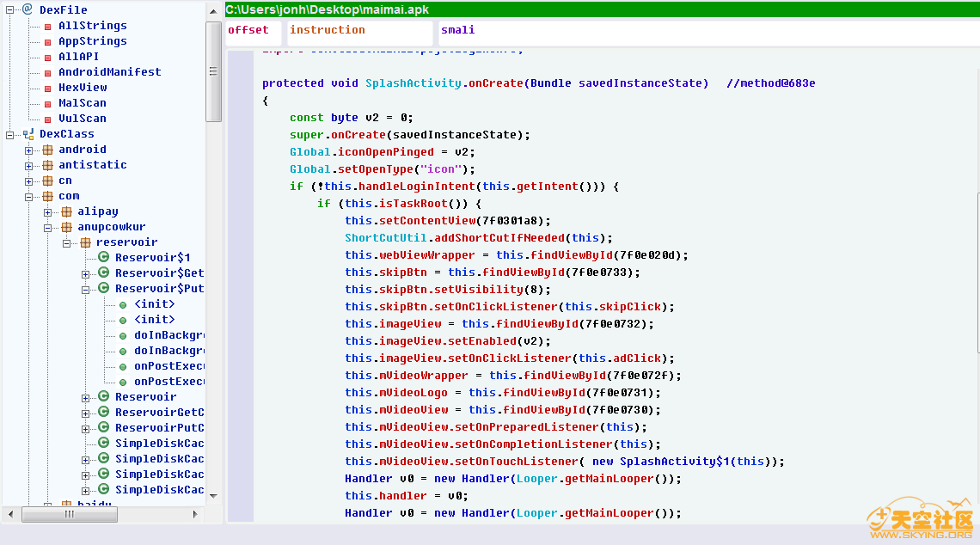Click the DexFile @ root icon
Viewport: 980px width, 545px height.
tap(27, 9)
